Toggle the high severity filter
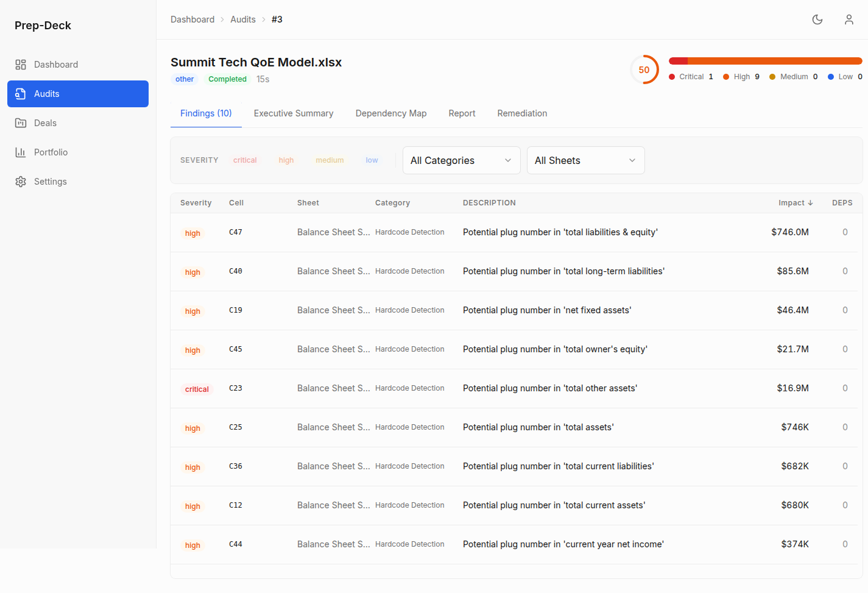The height and width of the screenshot is (593, 868). coord(286,160)
